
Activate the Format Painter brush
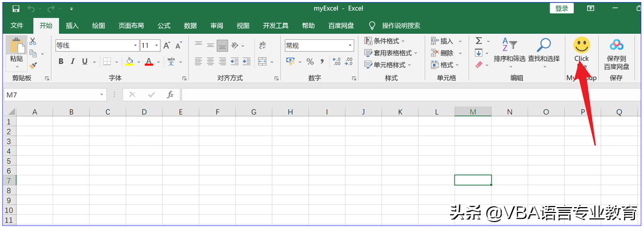point(33,65)
